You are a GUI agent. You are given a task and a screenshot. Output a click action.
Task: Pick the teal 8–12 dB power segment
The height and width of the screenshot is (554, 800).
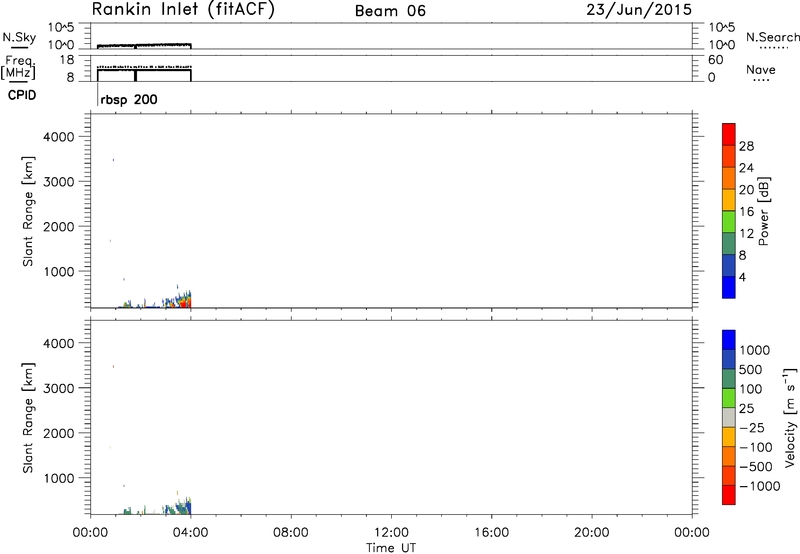click(x=729, y=243)
